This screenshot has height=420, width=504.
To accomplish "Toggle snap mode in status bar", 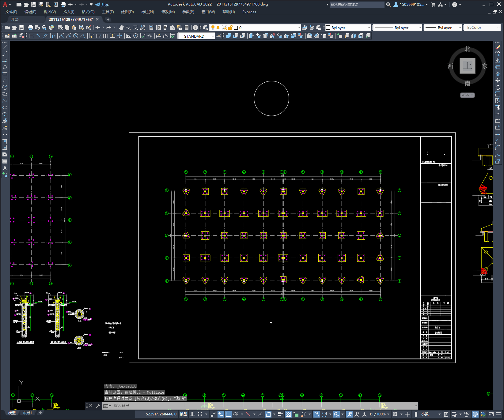I will [200, 414].
